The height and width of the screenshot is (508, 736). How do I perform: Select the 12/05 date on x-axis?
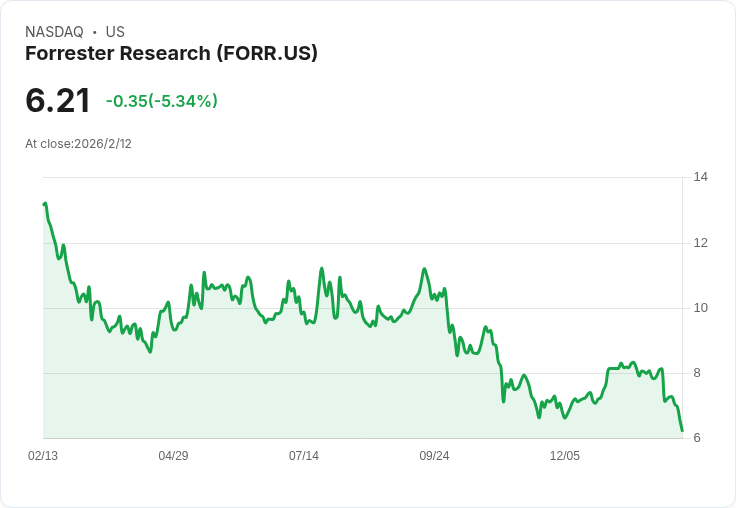565,456
